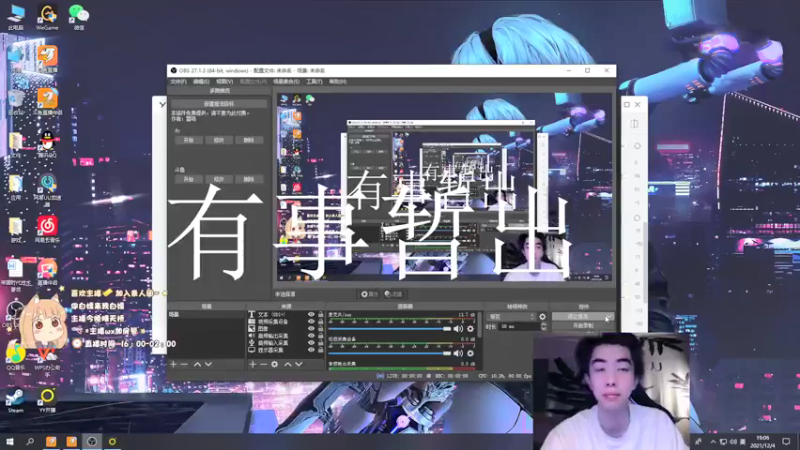Open the Windows Start menu

[9, 441]
